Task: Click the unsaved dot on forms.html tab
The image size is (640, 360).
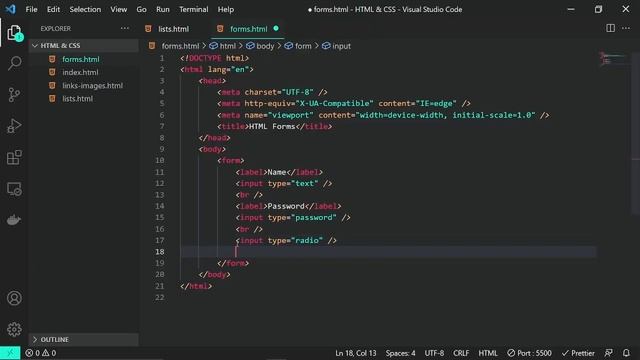Action: coord(276,29)
